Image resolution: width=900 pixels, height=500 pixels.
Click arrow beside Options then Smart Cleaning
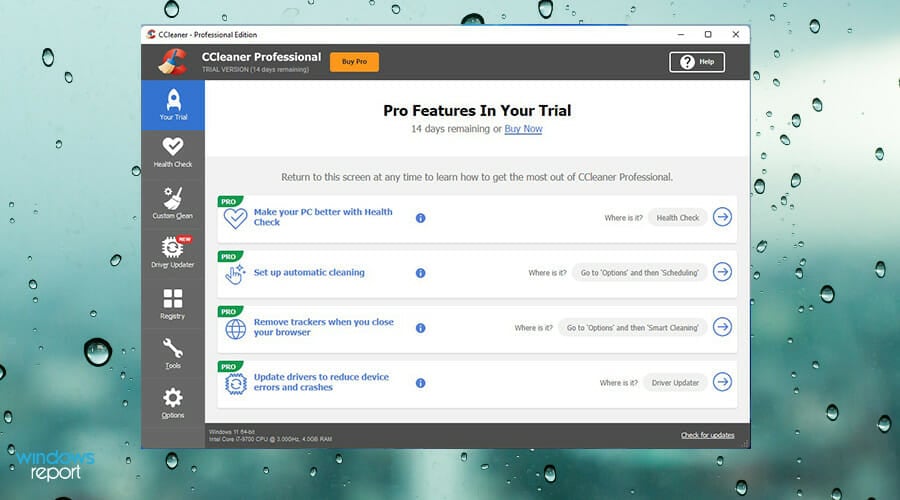point(723,327)
